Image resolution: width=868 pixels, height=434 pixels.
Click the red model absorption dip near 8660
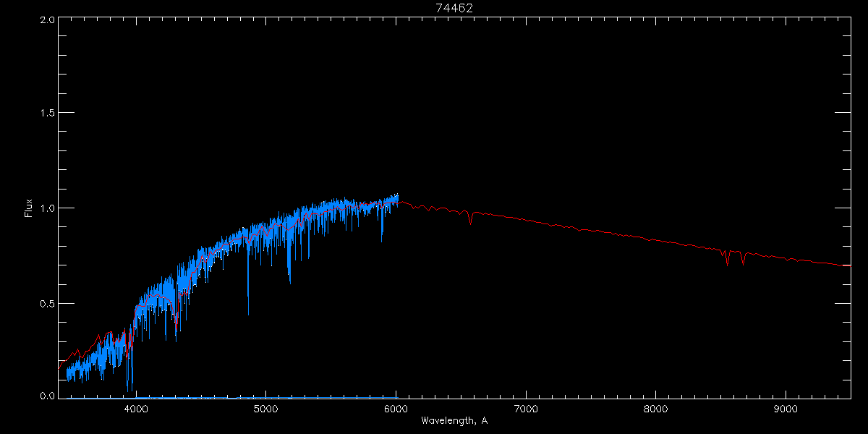(743, 258)
